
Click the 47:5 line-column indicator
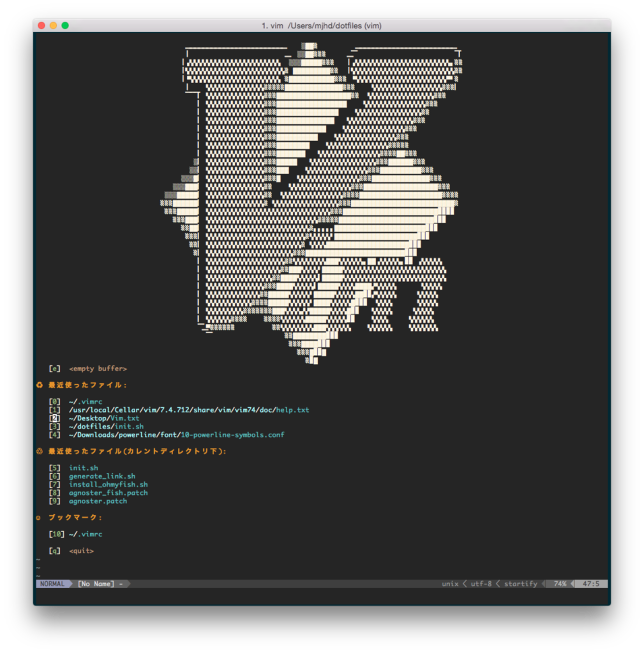591,584
